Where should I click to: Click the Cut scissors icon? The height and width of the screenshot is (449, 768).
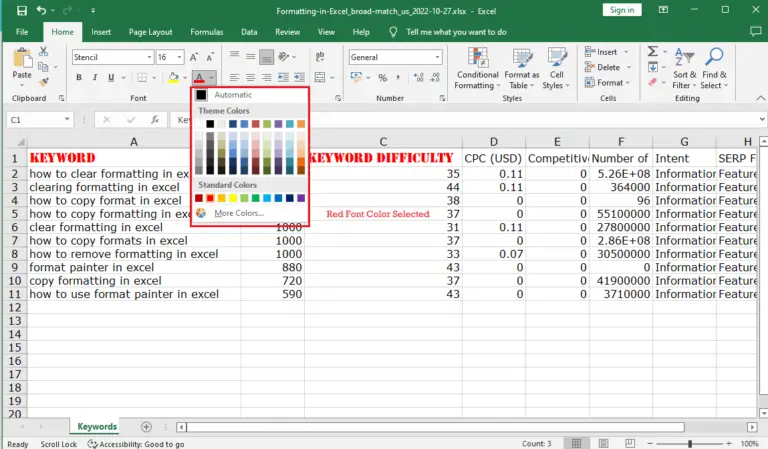click(x=44, y=51)
